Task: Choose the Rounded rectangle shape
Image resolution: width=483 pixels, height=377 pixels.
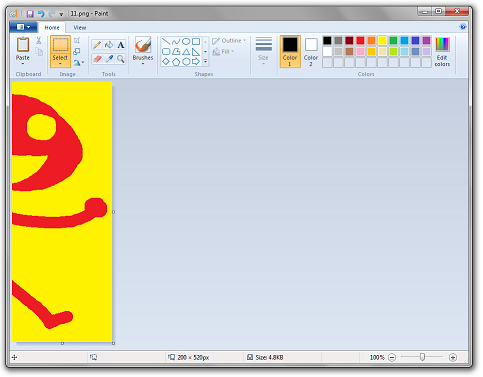Action: pyautogui.click(x=166, y=51)
